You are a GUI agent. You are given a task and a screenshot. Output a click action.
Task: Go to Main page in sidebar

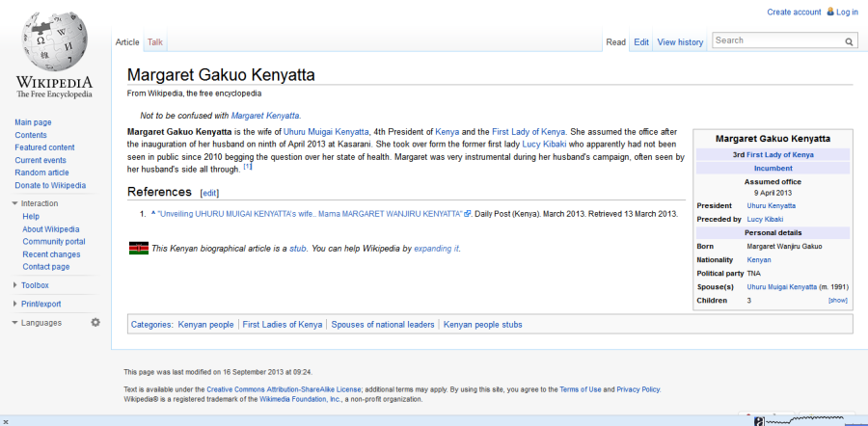(x=33, y=122)
